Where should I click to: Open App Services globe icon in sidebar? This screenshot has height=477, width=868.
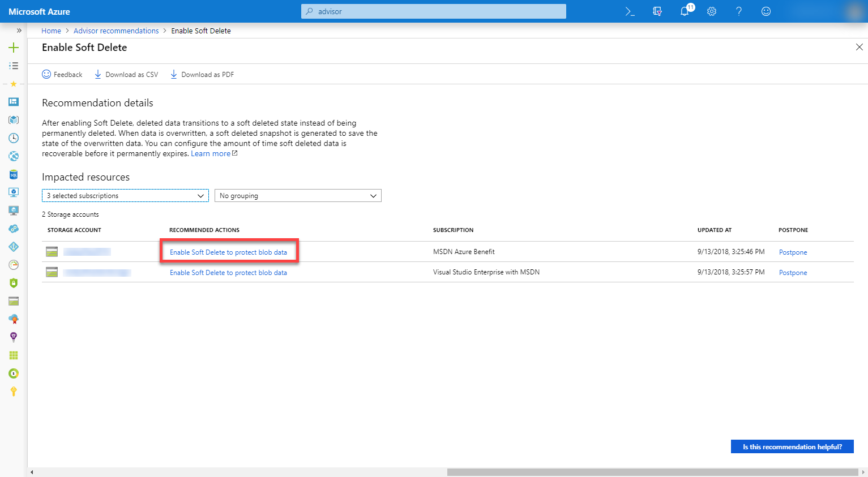click(14, 156)
